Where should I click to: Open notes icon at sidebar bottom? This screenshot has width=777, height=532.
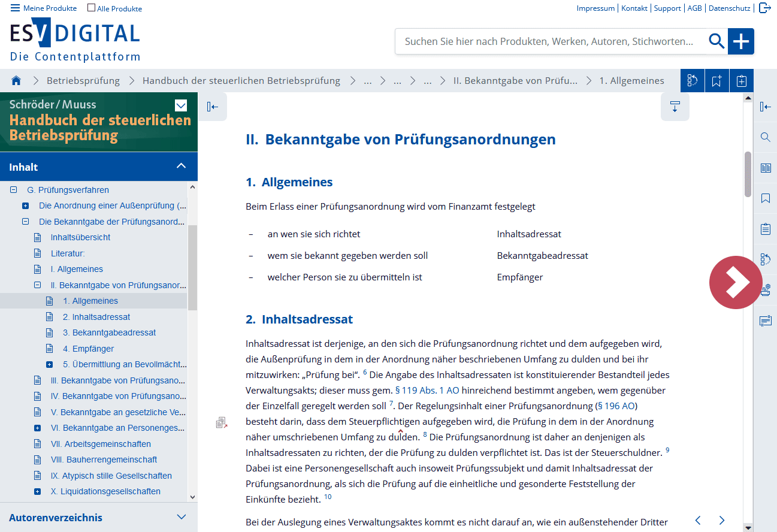(x=765, y=321)
